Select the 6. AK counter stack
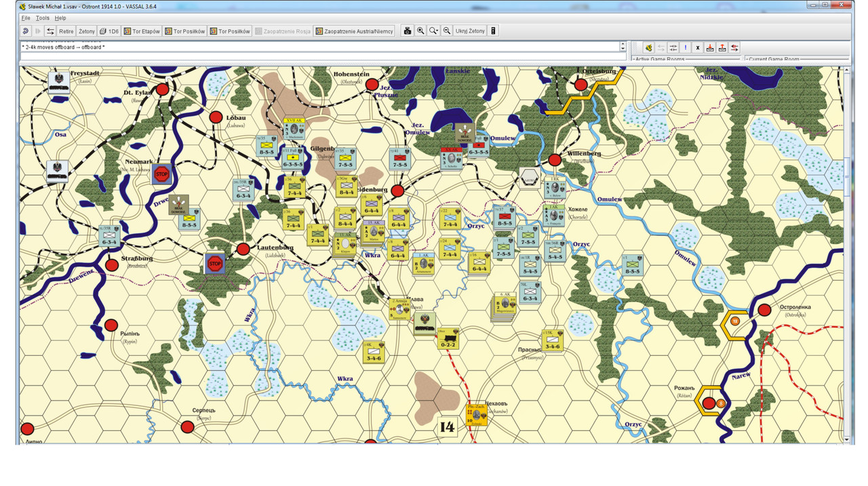Screen dimensions: 868x486 [x=503, y=307]
